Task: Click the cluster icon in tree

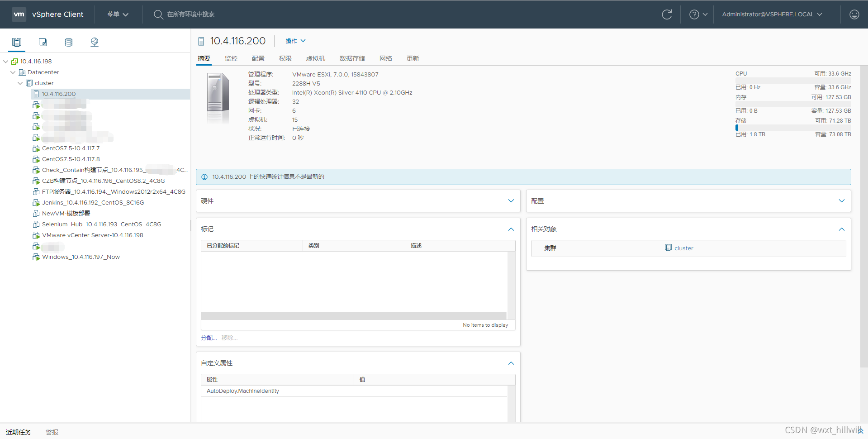Action: pyautogui.click(x=29, y=83)
